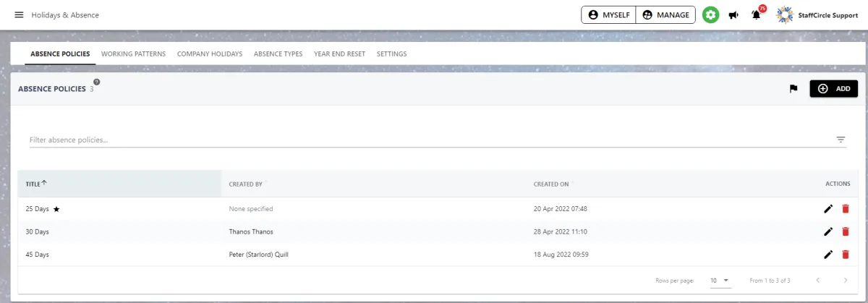868x303 pixels.
Task: Sort by the Created By column
Action: (245, 184)
